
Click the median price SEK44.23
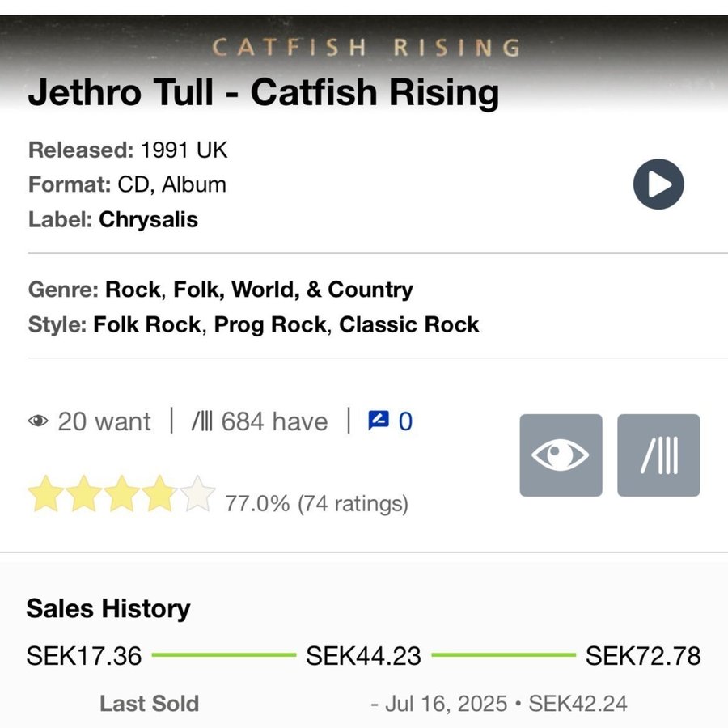tap(363, 655)
